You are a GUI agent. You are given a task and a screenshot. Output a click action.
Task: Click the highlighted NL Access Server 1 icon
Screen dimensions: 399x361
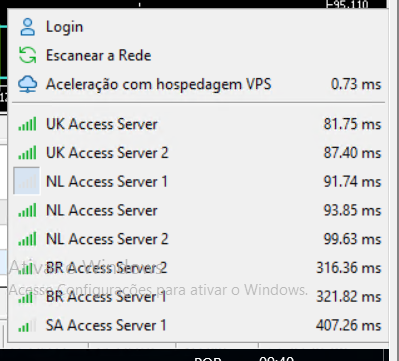27,181
